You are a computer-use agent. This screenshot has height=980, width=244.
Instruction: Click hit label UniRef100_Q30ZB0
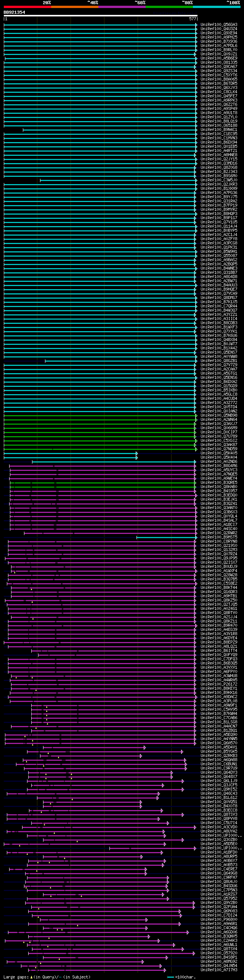(x=219, y=839)
